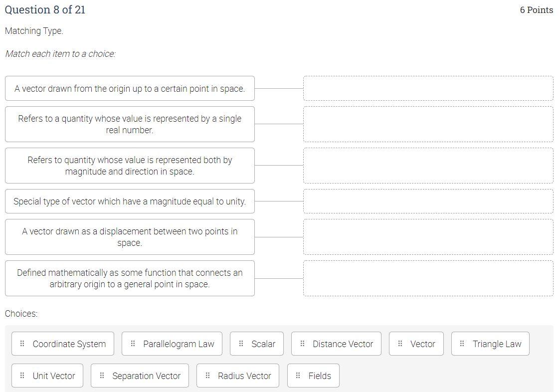Click grip icon on Separation Vector chip

coord(102,376)
